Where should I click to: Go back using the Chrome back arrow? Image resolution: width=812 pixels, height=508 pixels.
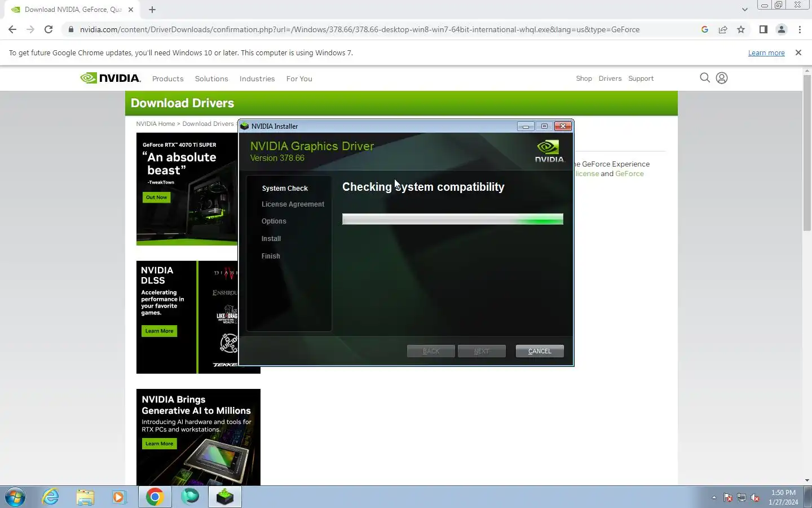pyautogui.click(x=12, y=29)
